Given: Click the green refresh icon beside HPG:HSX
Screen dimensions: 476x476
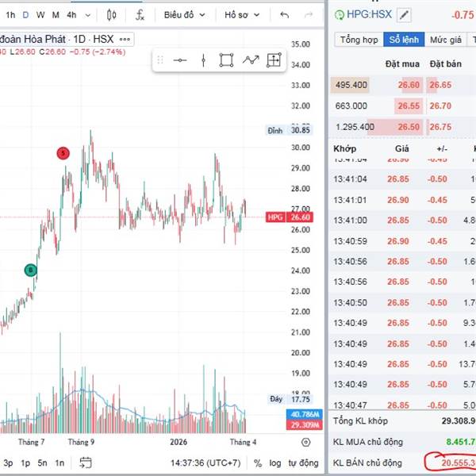Looking at the screenshot, I should 340,15.
